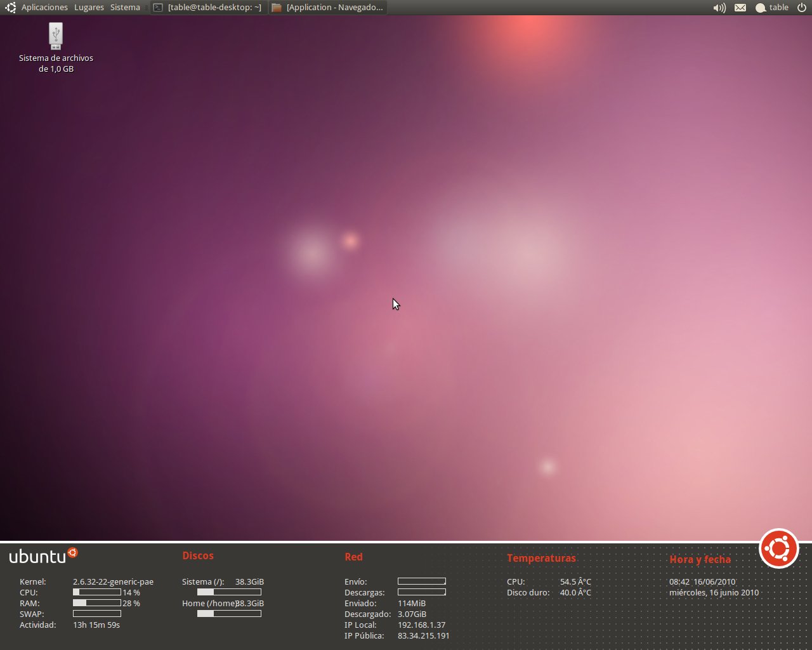Click the terminal icon in the taskbar
812x650 pixels.
point(159,8)
